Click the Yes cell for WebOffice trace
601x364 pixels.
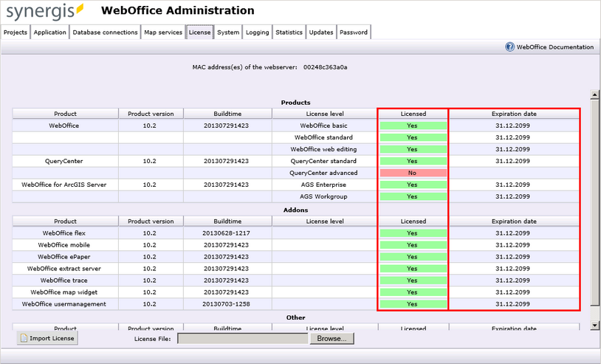(413, 280)
